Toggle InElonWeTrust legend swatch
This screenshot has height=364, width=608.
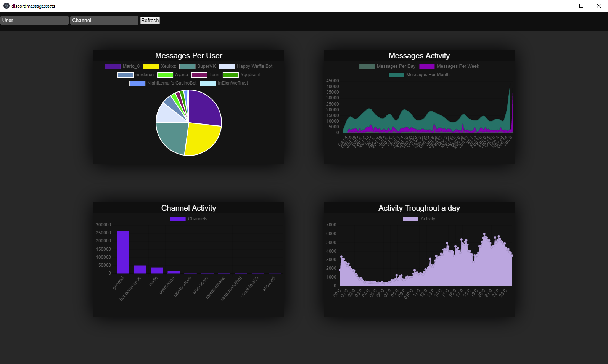(208, 83)
